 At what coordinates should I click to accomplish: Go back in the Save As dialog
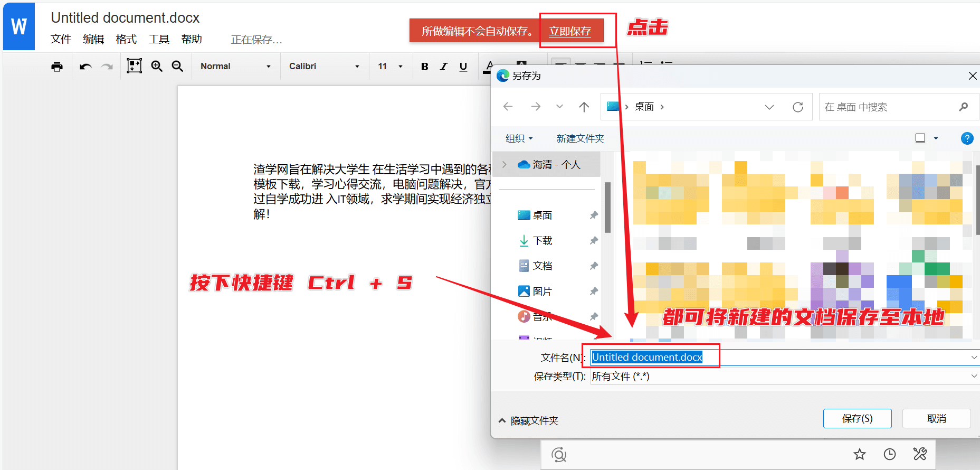tap(508, 107)
